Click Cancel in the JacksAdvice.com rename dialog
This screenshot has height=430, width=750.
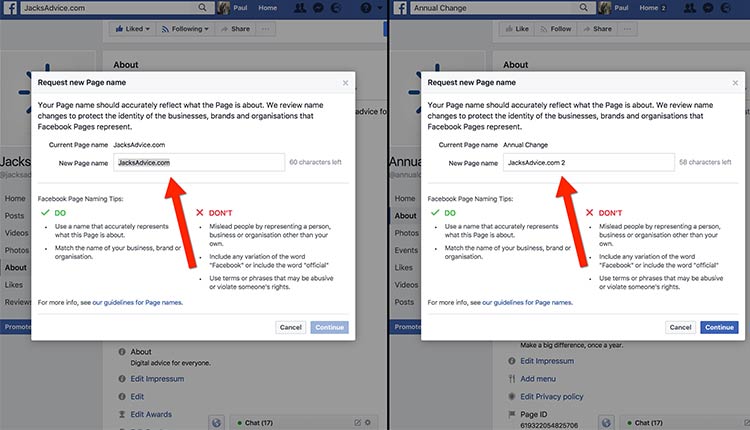click(291, 327)
